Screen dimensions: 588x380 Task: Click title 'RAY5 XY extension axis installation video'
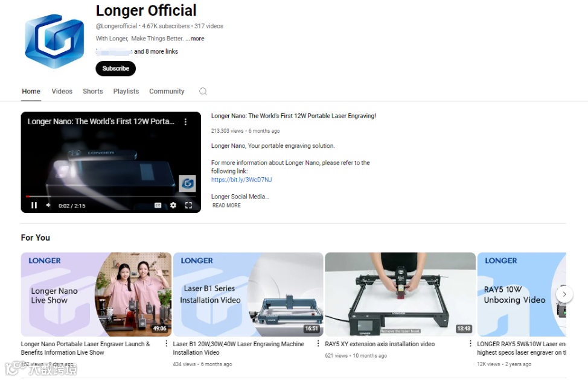(380, 344)
